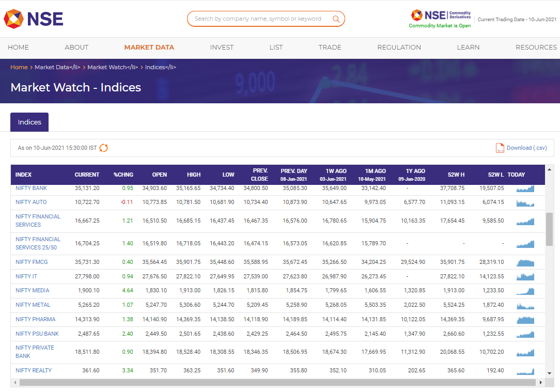The width and height of the screenshot is (560, 392).
Task: Open the MARKET DATA dropdown menu
Action: (x=149, y=47)
